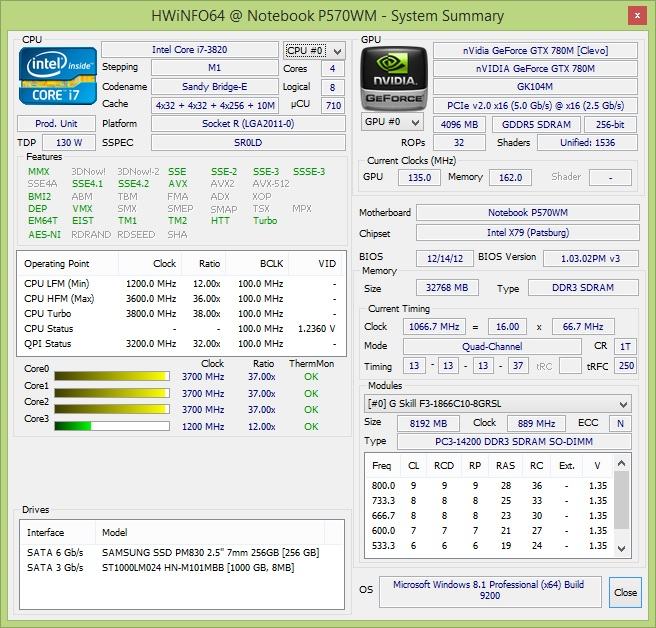Click the 32768 MB memory size field

(447, 287)
